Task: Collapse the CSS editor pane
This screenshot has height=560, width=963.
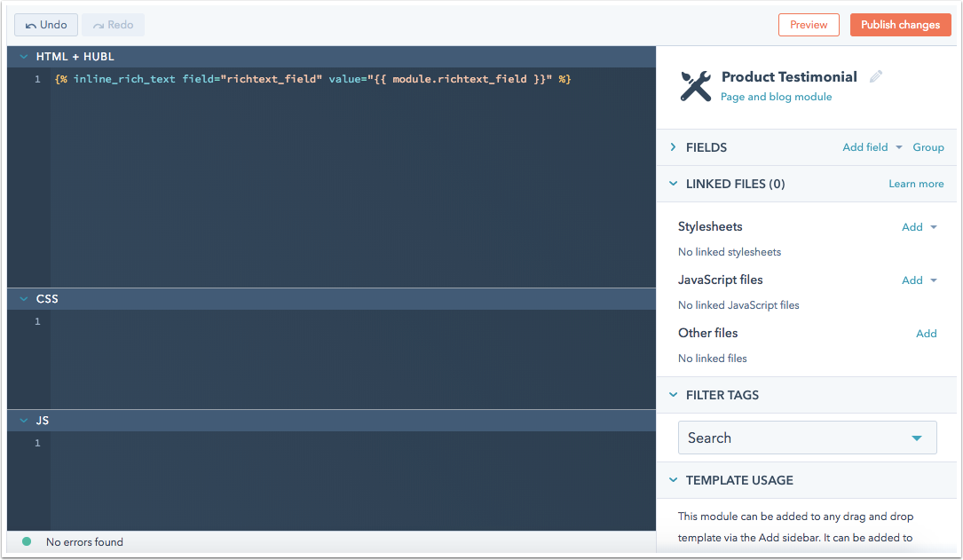Action: 24,299
